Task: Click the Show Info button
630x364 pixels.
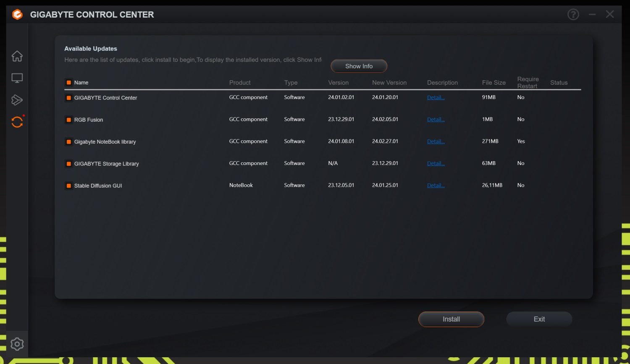Action: click(359, 66)
